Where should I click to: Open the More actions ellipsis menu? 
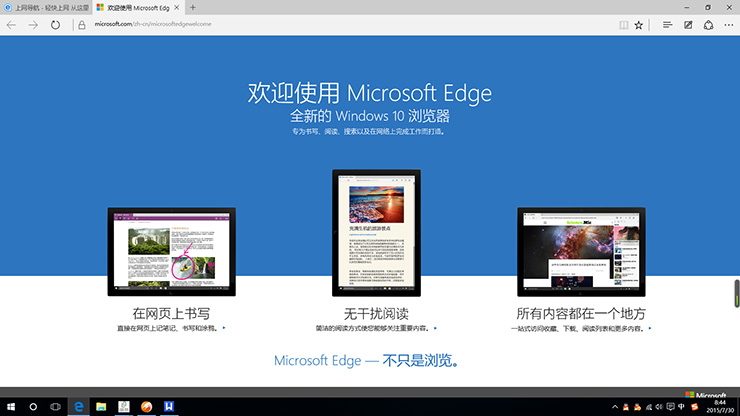point(729,25)
